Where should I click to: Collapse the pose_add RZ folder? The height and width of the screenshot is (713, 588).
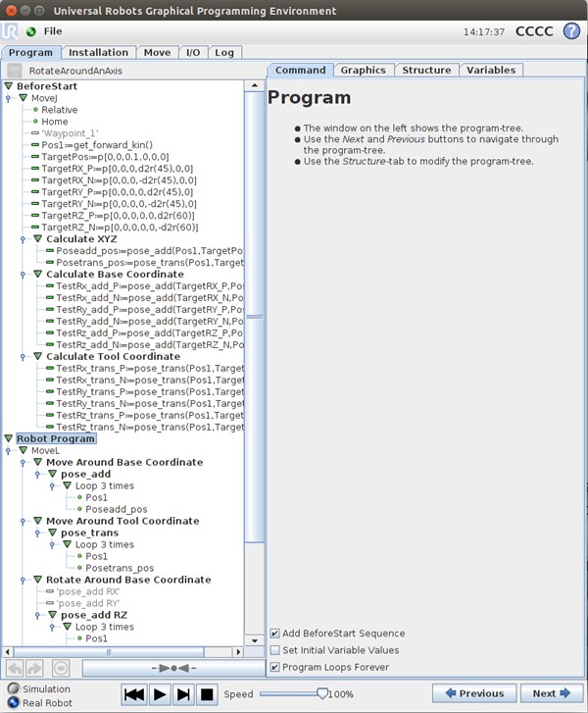[x=52, y=615]
